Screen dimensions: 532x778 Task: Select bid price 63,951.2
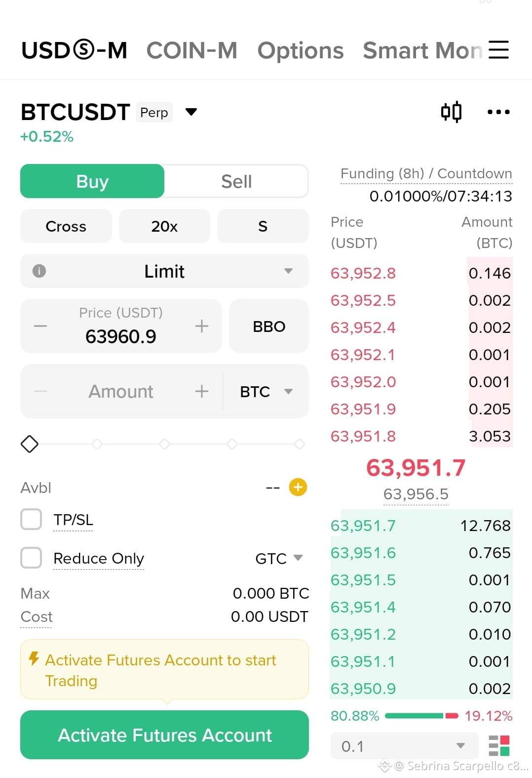pos(363,634)
